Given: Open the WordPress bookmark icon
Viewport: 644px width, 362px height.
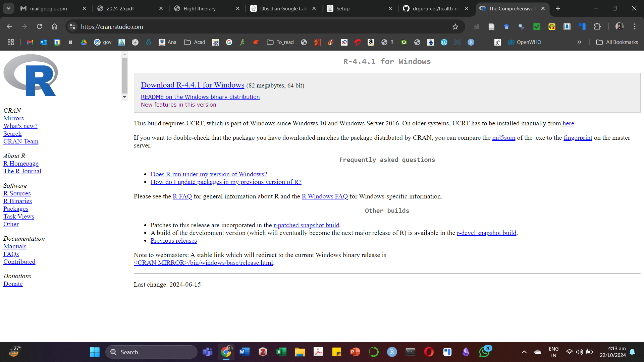Looking at the screenshot, I should click(x=444, y=42).
